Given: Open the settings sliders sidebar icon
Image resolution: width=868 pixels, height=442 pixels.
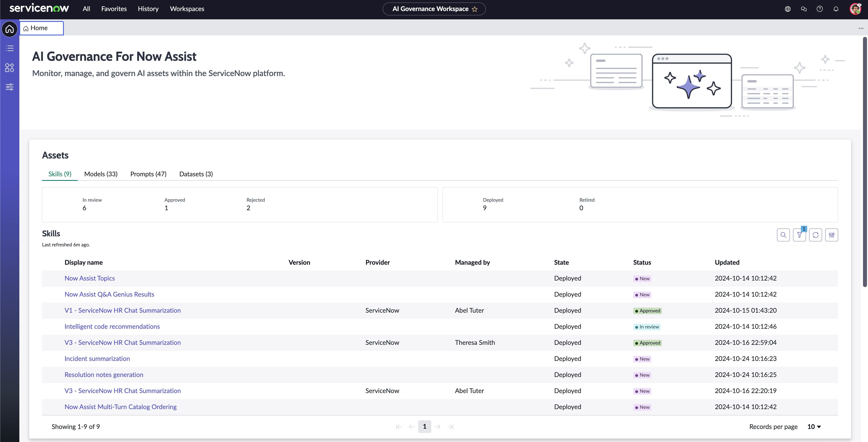Looking at the screenshot, I should (x=10, y=87).
